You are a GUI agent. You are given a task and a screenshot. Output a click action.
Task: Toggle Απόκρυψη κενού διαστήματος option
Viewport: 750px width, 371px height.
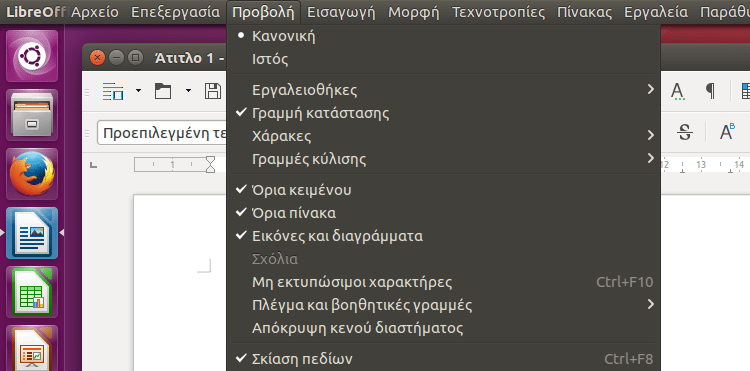[443, 328]
